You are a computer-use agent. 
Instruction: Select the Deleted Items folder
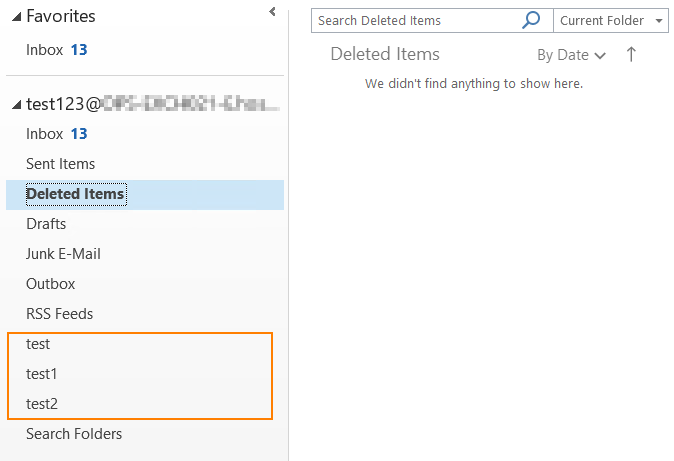click(75, 194)
